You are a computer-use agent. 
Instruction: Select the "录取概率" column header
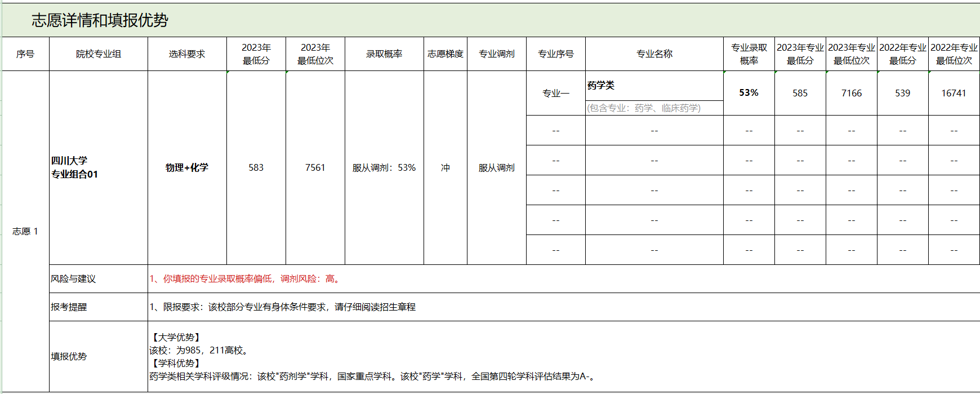click(x=384, y=54)
